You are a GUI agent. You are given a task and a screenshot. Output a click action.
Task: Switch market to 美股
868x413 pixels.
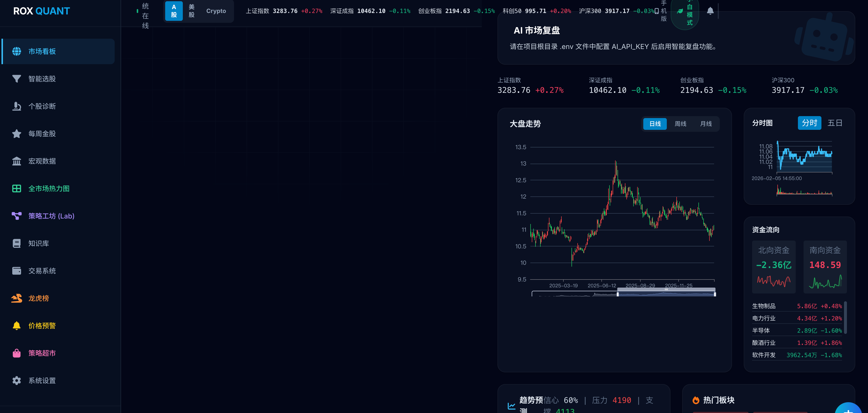[191, 11]
